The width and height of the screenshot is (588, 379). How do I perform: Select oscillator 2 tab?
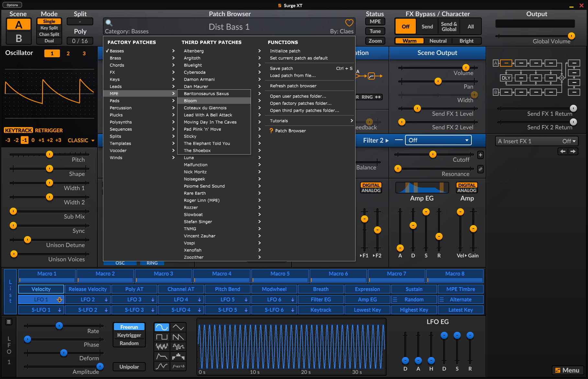[68, 53]
